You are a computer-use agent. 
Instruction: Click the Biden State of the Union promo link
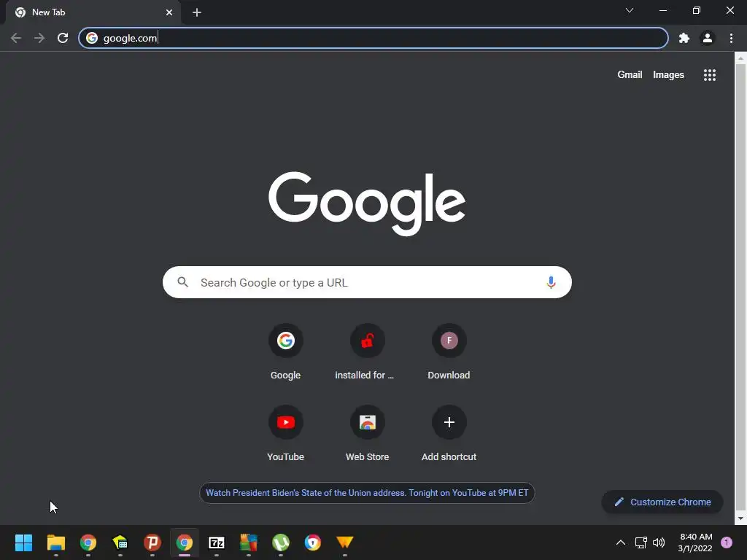367,493
